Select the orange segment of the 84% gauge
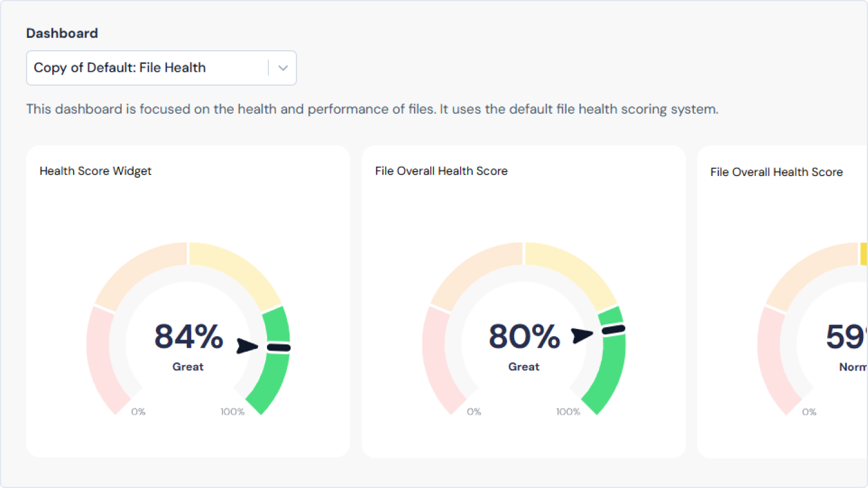 pyautogui.click(x=137, y=269)
